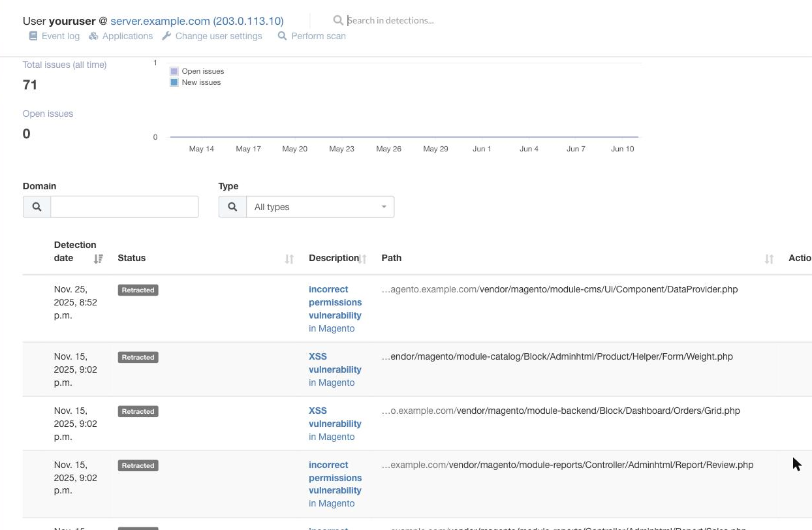Open the Event log link
812x530 pixels.
click(61, 36)
